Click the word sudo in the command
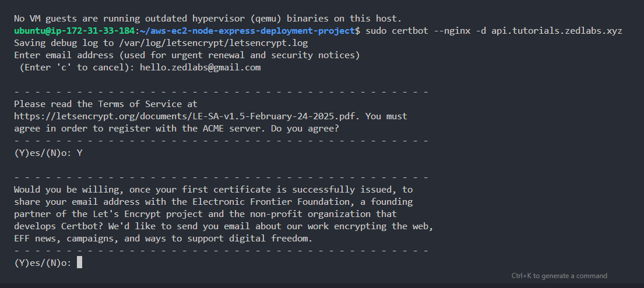The height and width of the screenshot is (288, 644). coord(376,31)
